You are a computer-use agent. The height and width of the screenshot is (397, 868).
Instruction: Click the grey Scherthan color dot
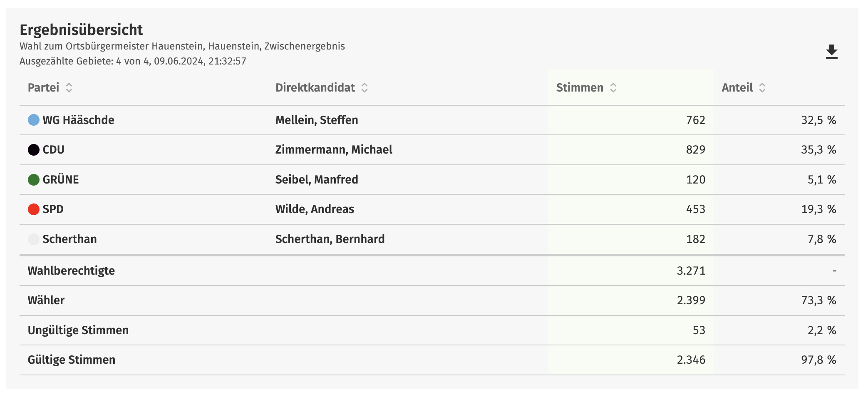pos(34,239)
